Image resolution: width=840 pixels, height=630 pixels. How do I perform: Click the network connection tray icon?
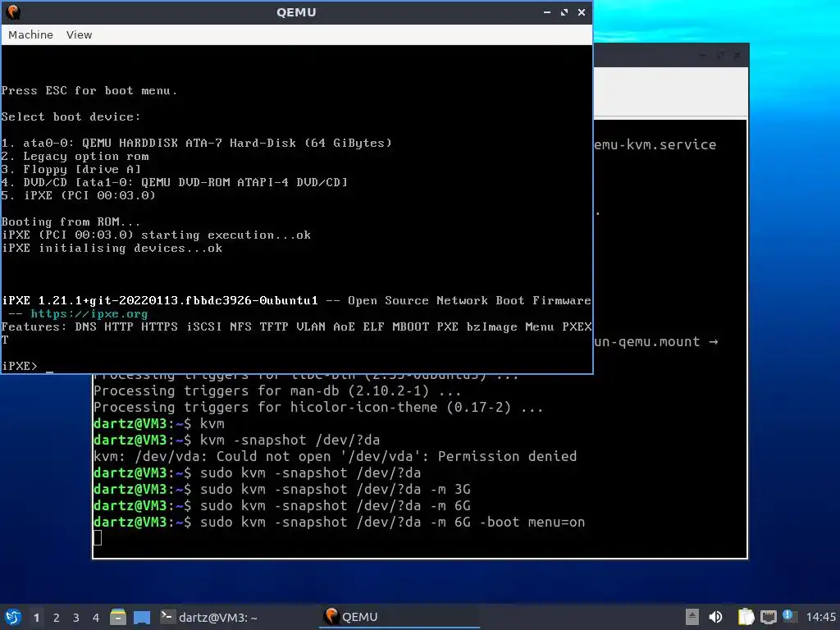[x=768, y=617]
